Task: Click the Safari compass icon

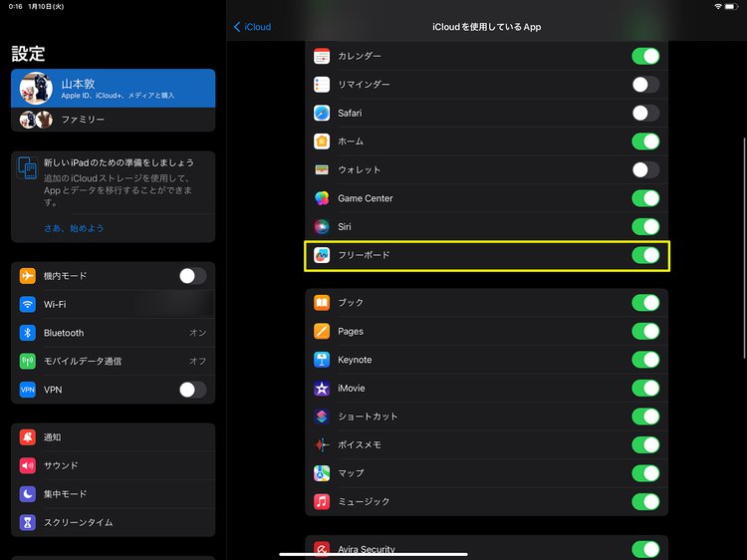Action: point(322,113)
